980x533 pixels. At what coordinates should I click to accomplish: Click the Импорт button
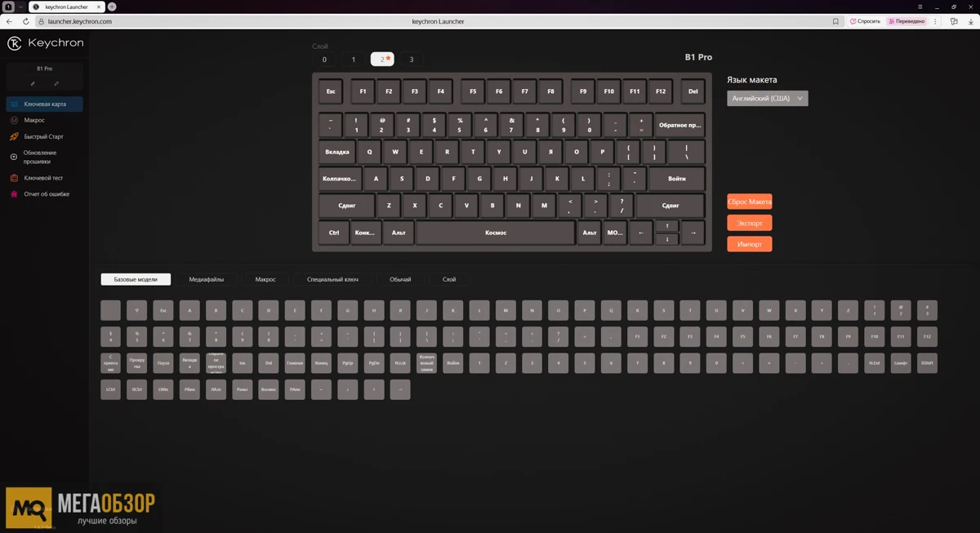pos(749,244)
